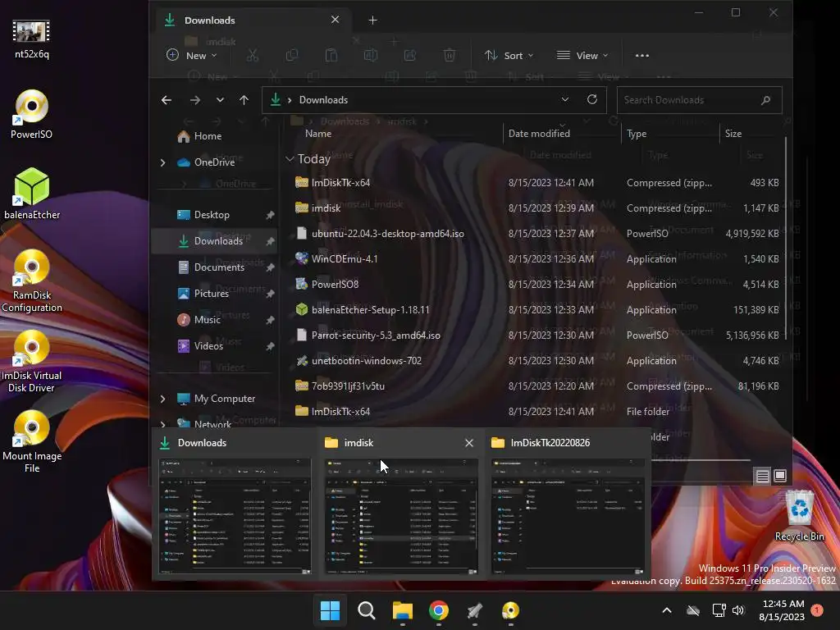Open the volume control in system tray

tap(738, 610)
